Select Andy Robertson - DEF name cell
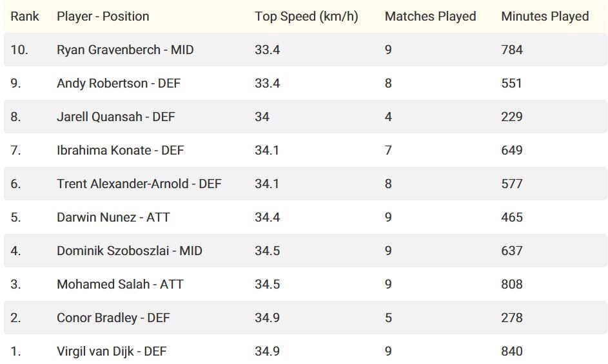Viewport: 608px width, 364px height. click(119, 83)
